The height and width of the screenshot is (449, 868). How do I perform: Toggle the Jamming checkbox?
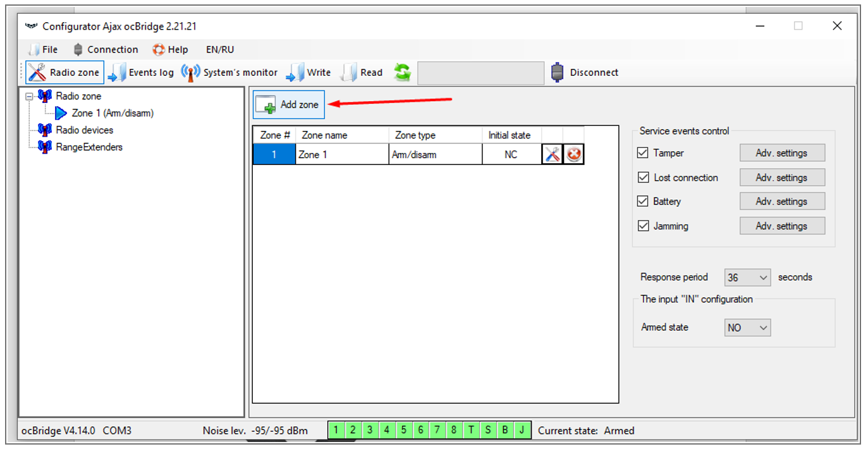pyautogui.click(x=644, y=226)
